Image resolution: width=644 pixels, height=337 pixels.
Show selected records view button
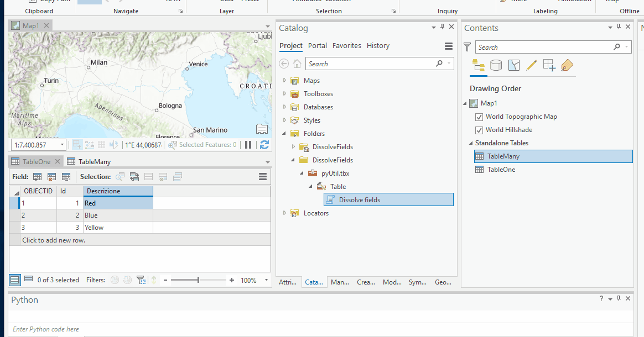click(28, 279)
